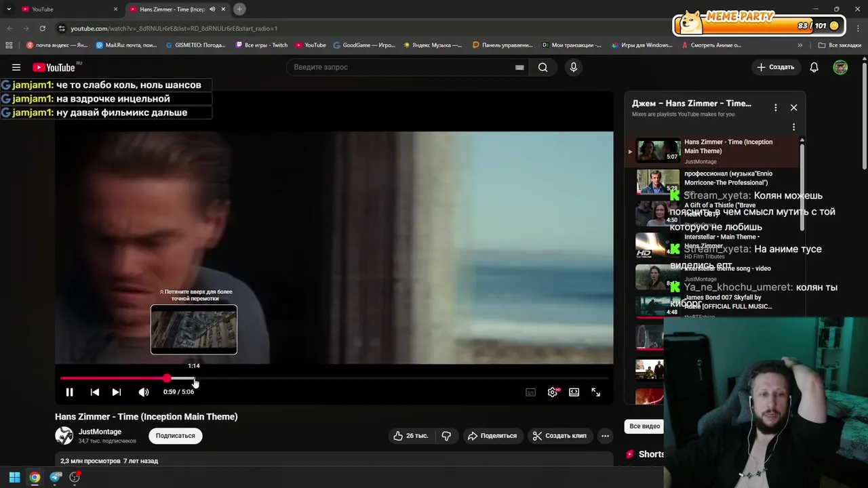868x488 pixels.
Task: Open the YouTube hamburger guide menu
Action: click(16, 67)
